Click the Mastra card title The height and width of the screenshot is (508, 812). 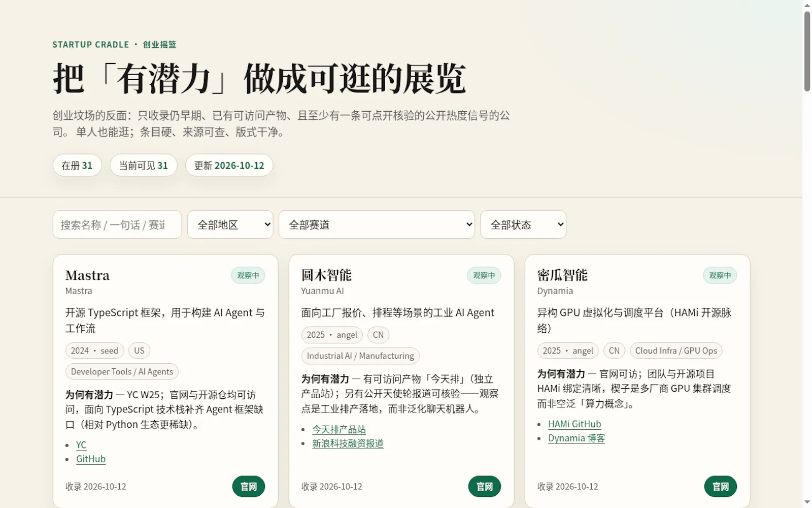coord(87,275)
